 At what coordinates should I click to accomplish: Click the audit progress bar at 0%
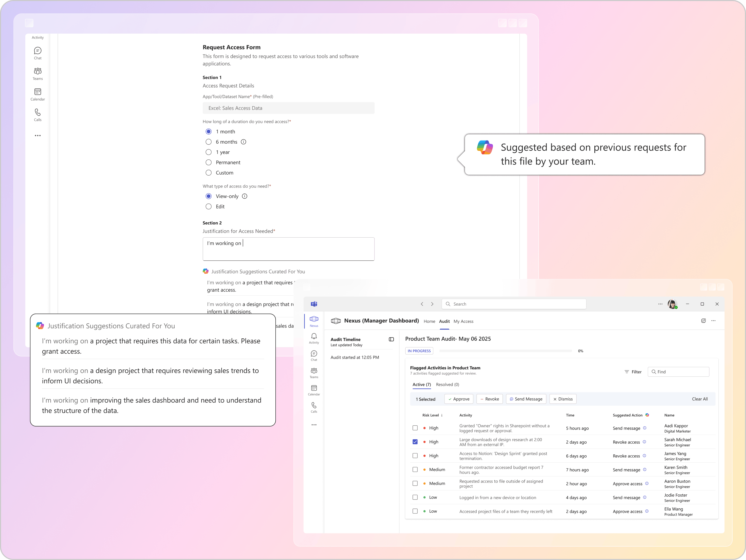(x=506, y=351)
